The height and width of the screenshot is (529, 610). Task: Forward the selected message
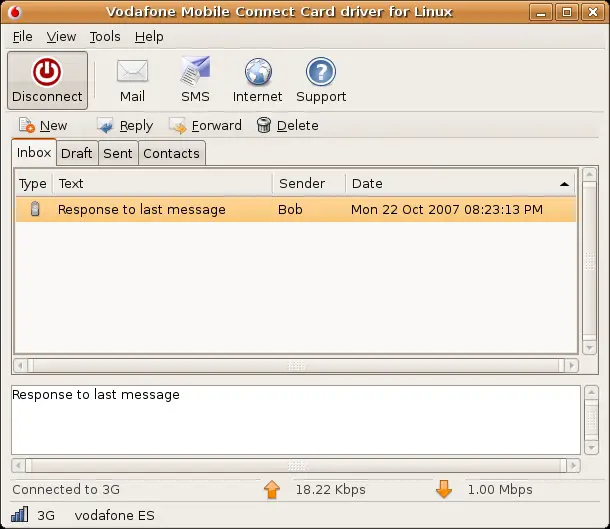click(205, 126)
